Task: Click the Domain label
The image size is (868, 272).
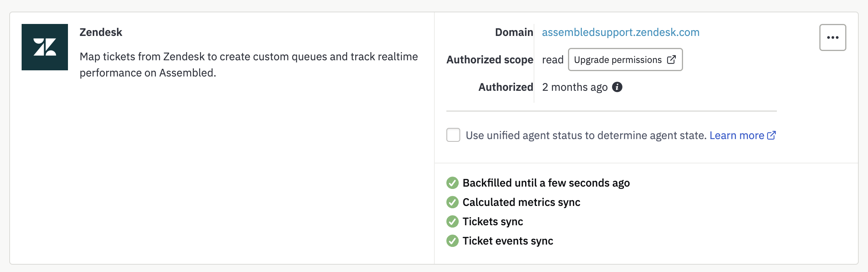Action: tap(514, 32)
